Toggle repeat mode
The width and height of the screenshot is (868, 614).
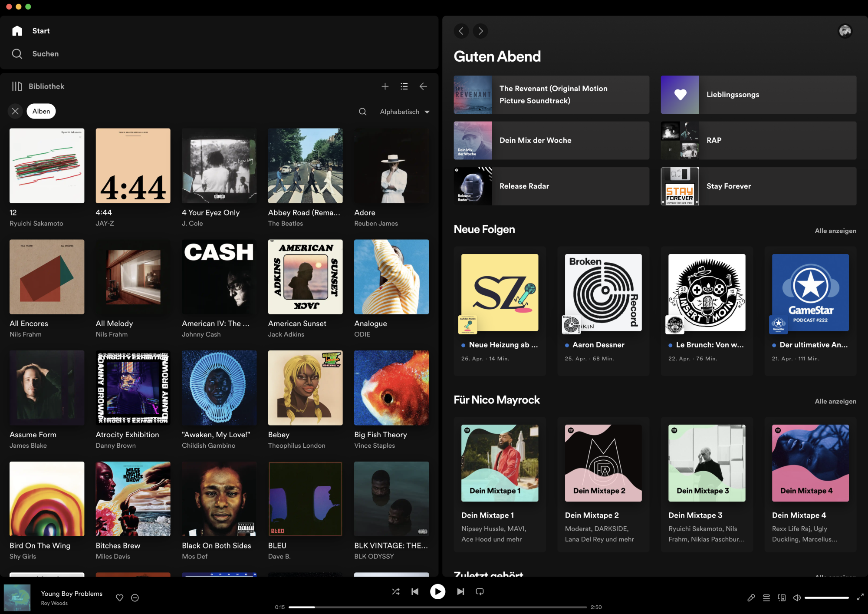tap(480, 591)
